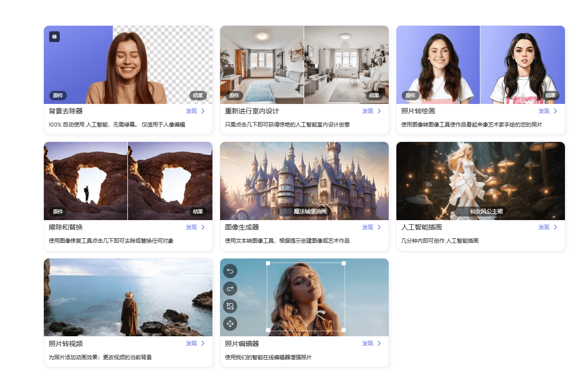The width and height of the screenshot is (588, 381).
Task: Click 发现 link for 图像生成器
Action: [367, 227]
